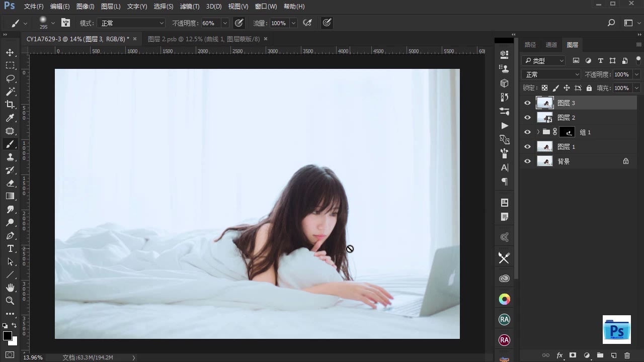644x362 pixels.
Task: Open brush opacity 不透明度 slider dropdown
Action: [x=225, y=23]
